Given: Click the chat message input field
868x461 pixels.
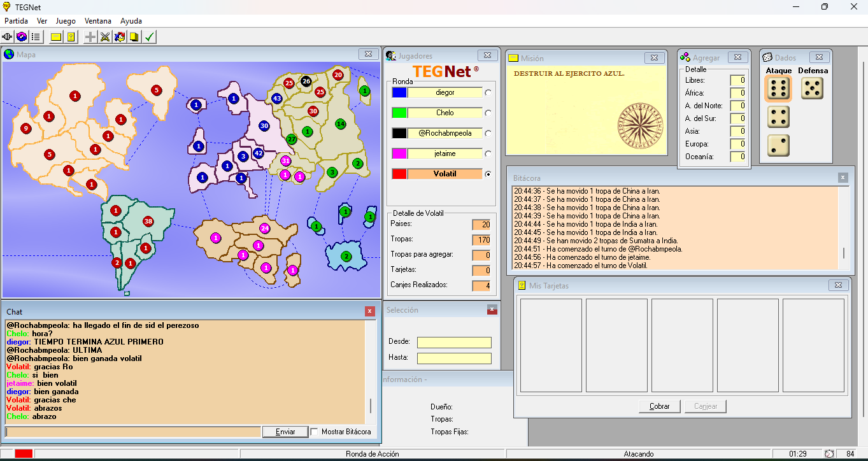Looking at the screenshot, I should pyautogui.click(x=133, y=432).
